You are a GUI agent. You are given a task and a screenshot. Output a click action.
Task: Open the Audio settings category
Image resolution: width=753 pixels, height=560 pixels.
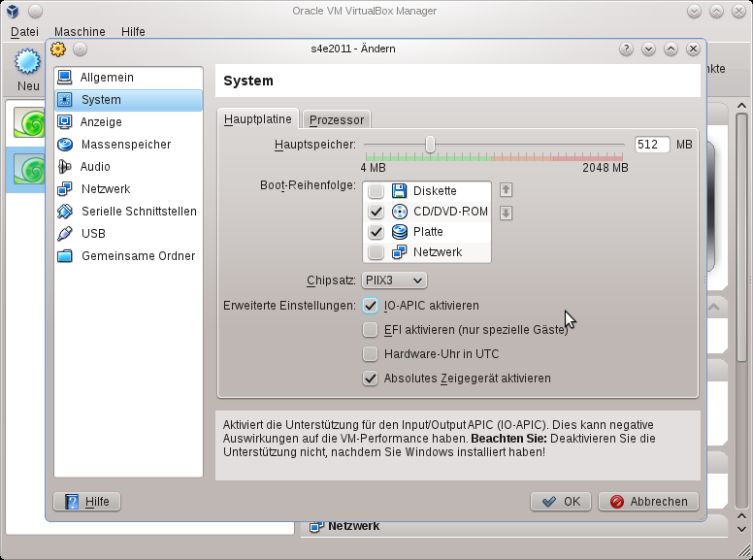pyautogui.click(x=128, y=167)
